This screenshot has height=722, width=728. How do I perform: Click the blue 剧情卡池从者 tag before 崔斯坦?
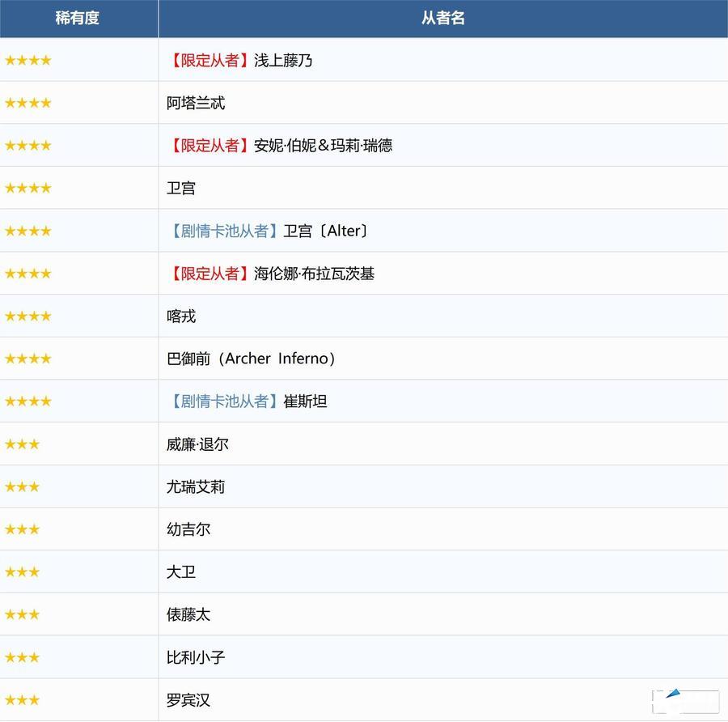click(224, 401)
